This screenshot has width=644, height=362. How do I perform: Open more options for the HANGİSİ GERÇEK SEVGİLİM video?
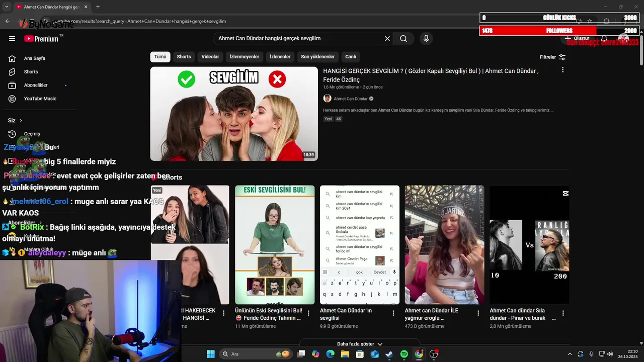click(x=562, y=70)
